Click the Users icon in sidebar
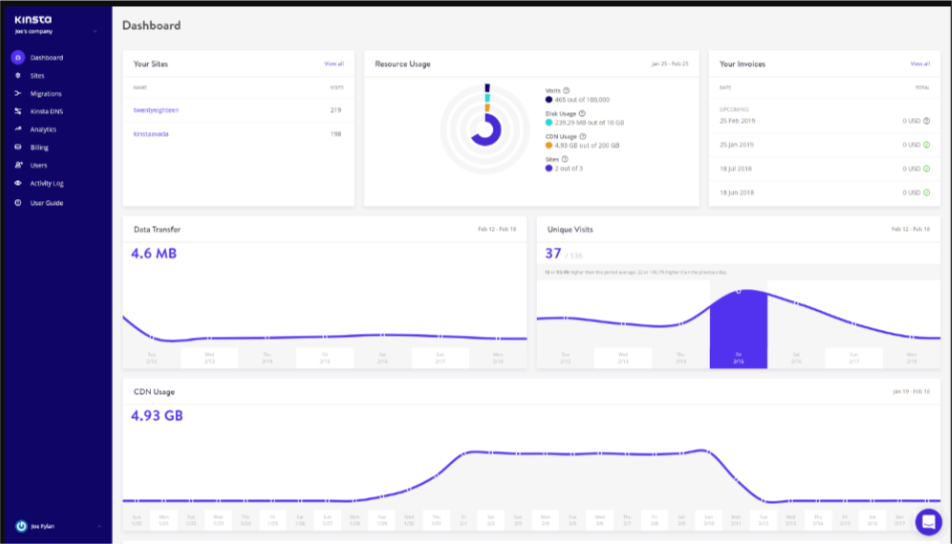Screen dimensions: 952x544 click(x=18, y=165)
